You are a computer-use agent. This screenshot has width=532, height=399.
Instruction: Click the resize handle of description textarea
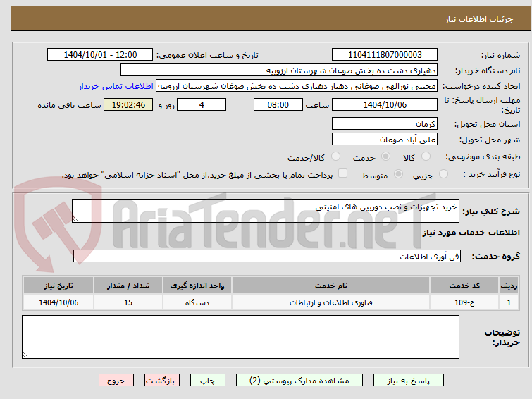tap(75, 219)
